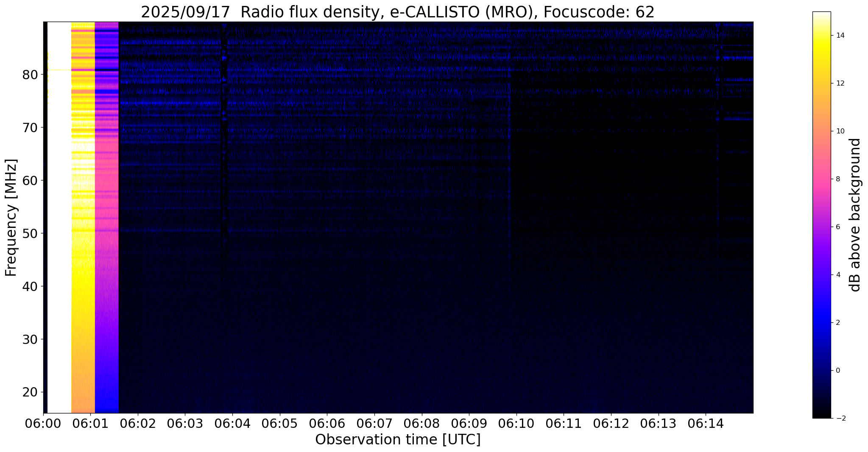
Task: Click the 06:03 time tick label
Action: coord(185,423)
